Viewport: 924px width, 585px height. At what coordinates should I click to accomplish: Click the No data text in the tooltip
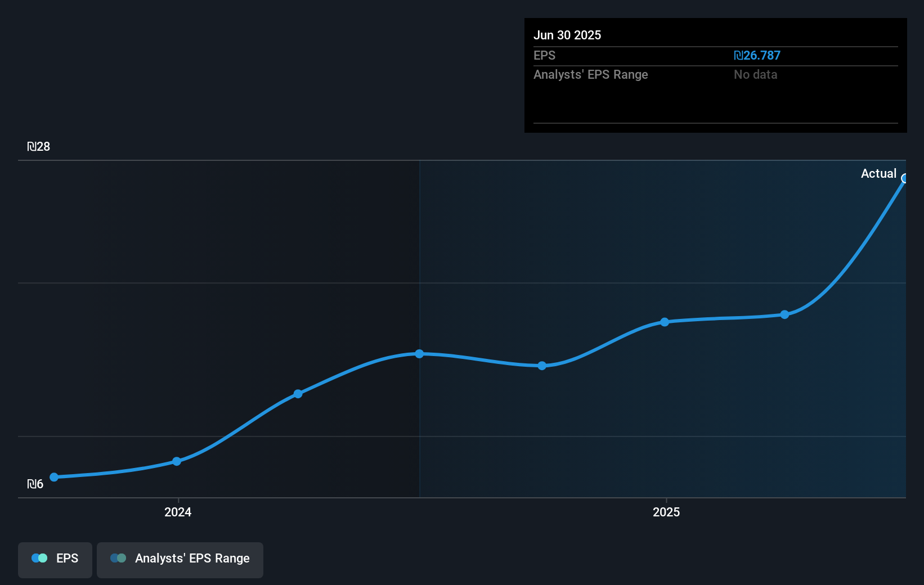[x=755, y=74]
